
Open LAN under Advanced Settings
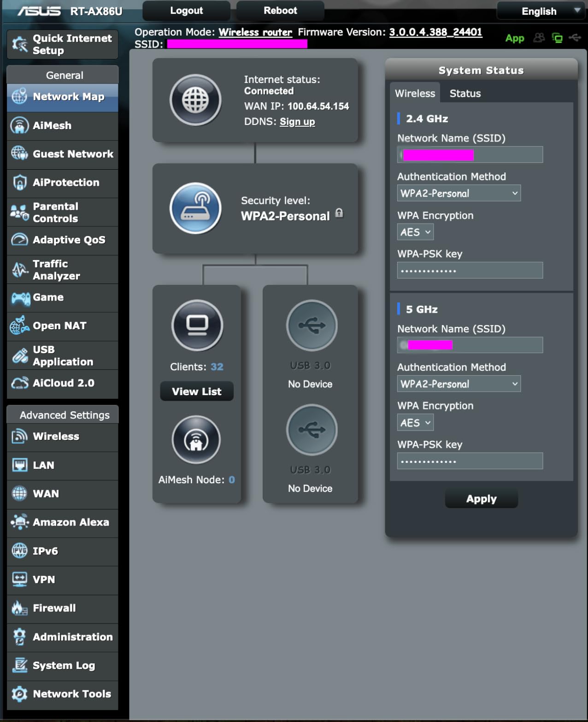click(63, 466)
